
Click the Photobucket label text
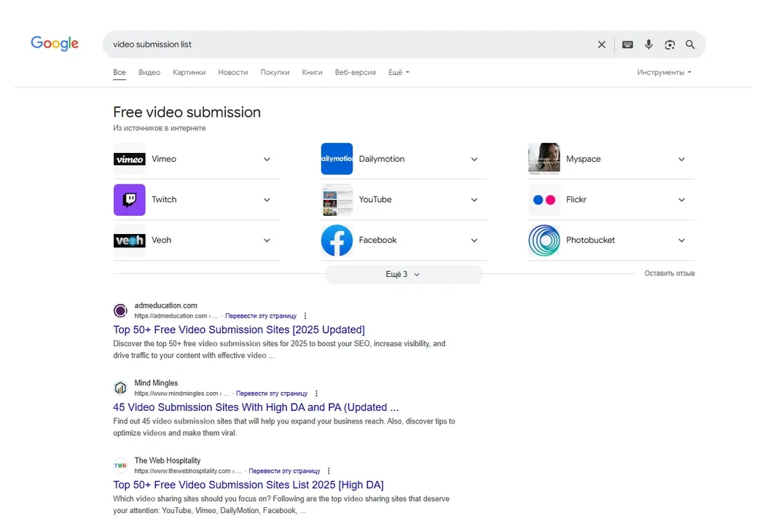[590, 240]
